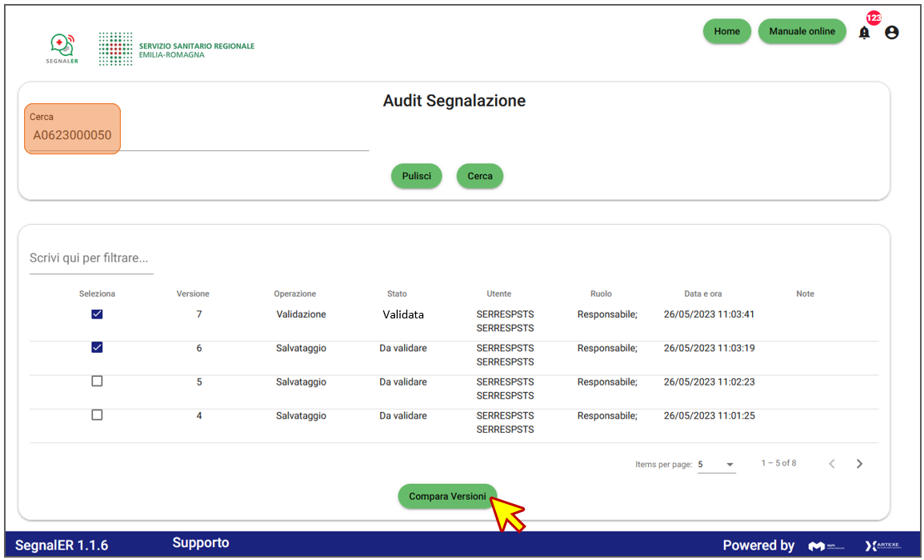The image size is (924, 560).
Task: Open the Manuale online button
Action: coord(802,31)
